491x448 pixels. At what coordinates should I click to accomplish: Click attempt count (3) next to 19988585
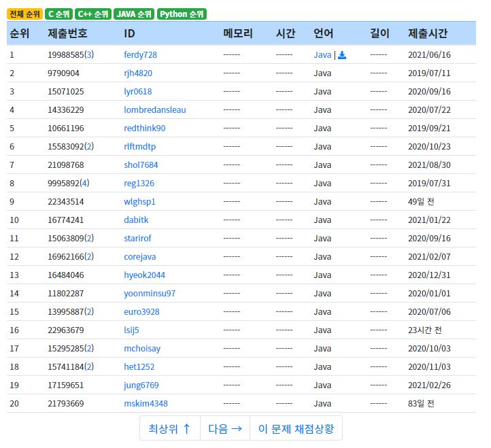89,55
